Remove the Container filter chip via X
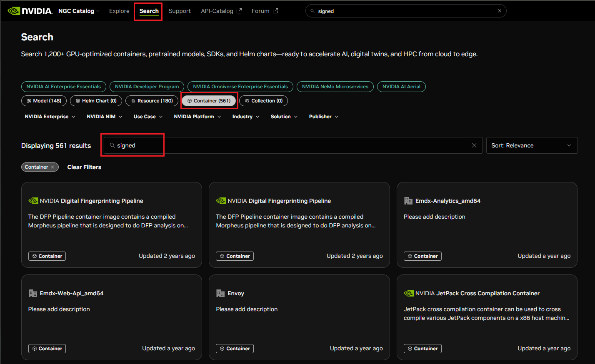Image resolution: width=595 pixels, height=364 pixels. (x=52, y=167)
